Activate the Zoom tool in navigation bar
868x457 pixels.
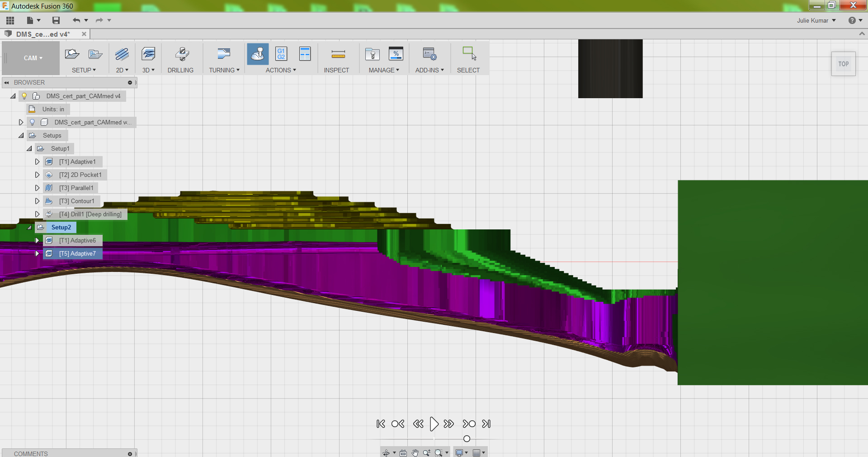(x=426, y=452)
